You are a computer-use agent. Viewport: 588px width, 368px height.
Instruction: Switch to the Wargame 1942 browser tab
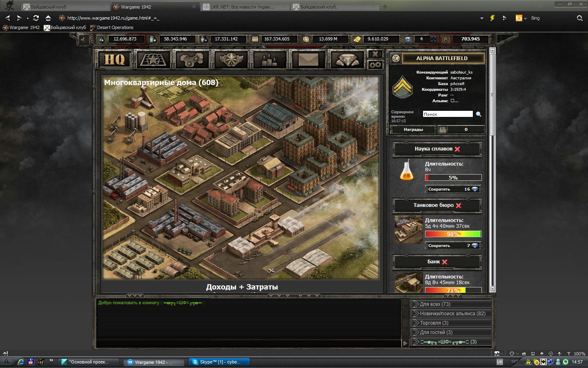(155, 7)
